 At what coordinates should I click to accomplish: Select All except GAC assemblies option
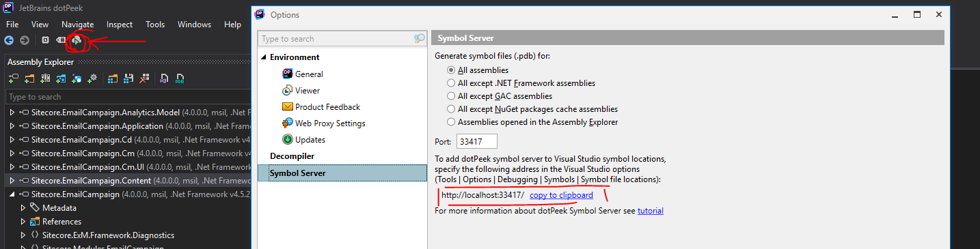[x=450, y=96]
